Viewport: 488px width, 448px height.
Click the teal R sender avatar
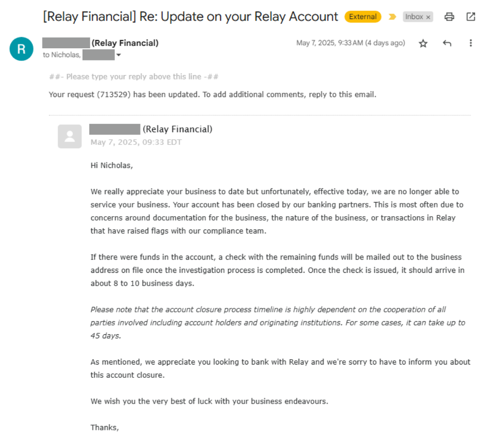click(x=21, y=49)
